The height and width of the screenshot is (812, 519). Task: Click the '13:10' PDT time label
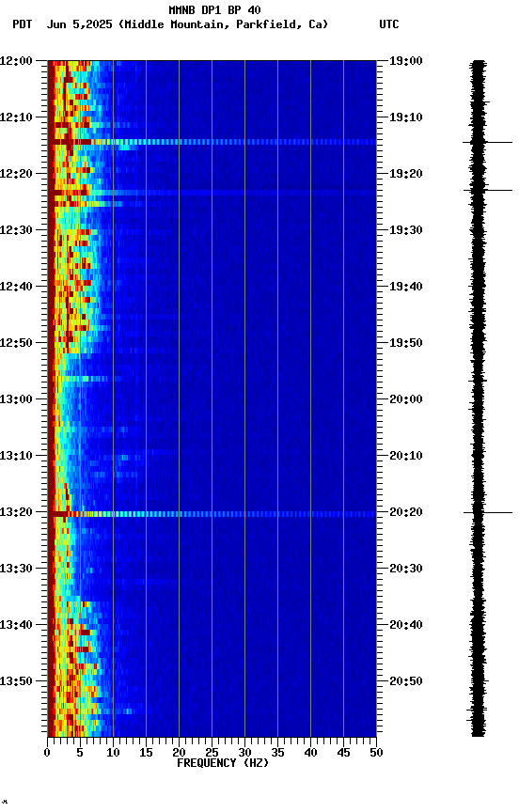tap(16, 456)
